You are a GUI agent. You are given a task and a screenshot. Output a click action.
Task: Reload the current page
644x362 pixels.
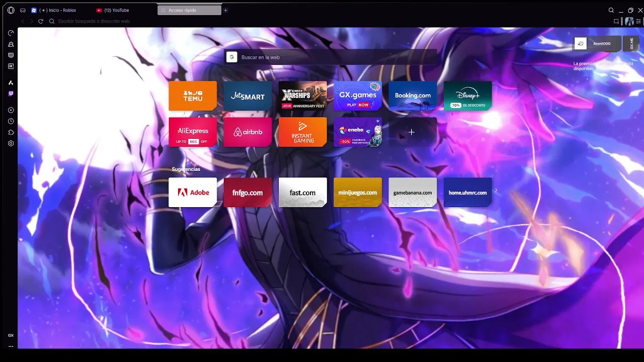point(41,21)
